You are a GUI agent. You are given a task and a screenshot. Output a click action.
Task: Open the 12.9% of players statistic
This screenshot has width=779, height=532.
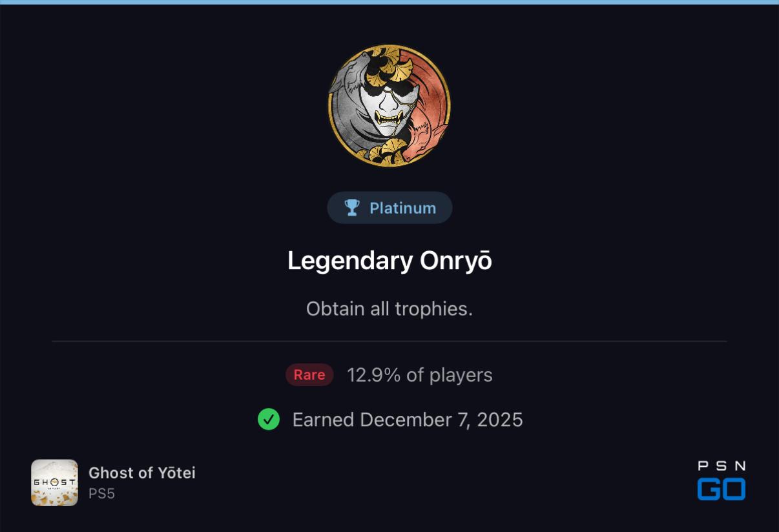(419, 374)
